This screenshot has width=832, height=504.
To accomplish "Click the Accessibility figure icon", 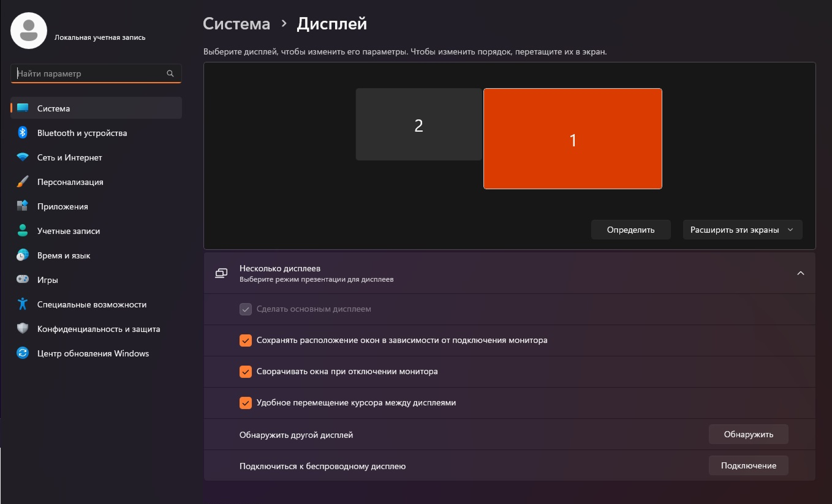I will 23,304.
